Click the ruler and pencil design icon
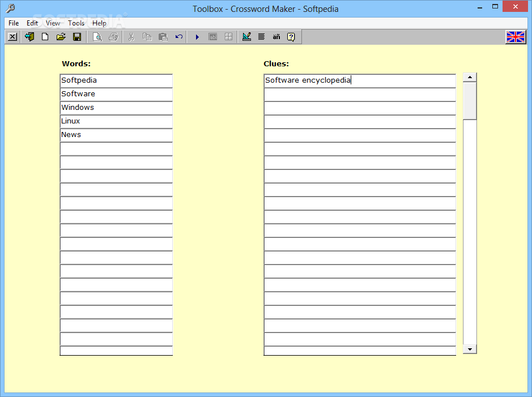 (246, 37)
